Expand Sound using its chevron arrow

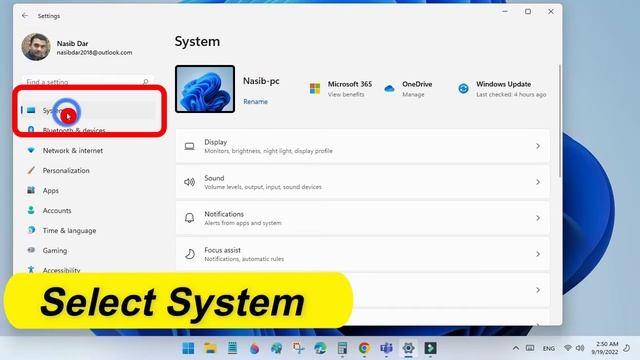click(x=538, y=182)
